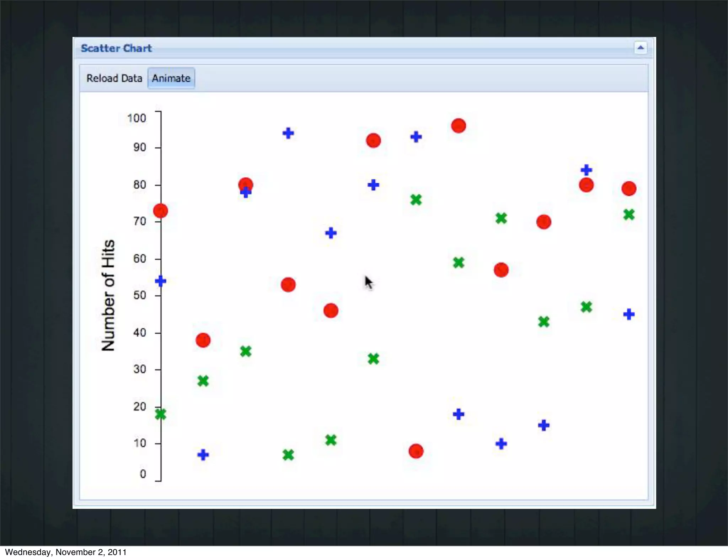
Task: Click the rightmost red circle marker
Action: point(628,189)
